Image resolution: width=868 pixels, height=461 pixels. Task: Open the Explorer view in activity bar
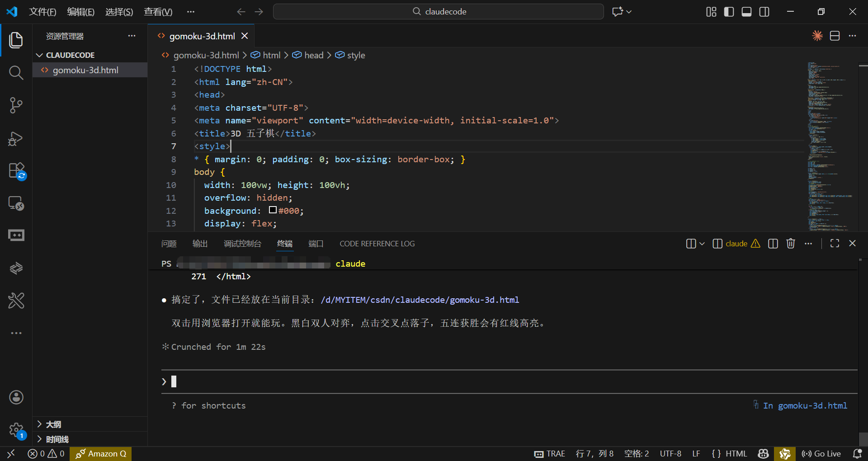(16, 40)
